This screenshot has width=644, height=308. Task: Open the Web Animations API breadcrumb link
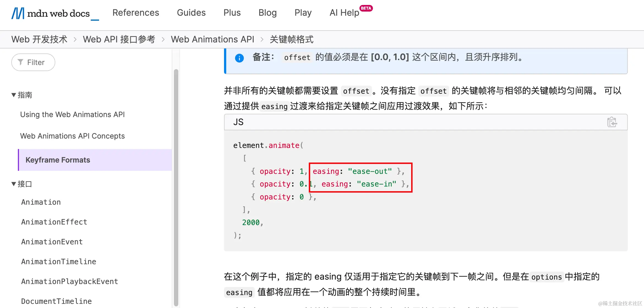point(213,39)
